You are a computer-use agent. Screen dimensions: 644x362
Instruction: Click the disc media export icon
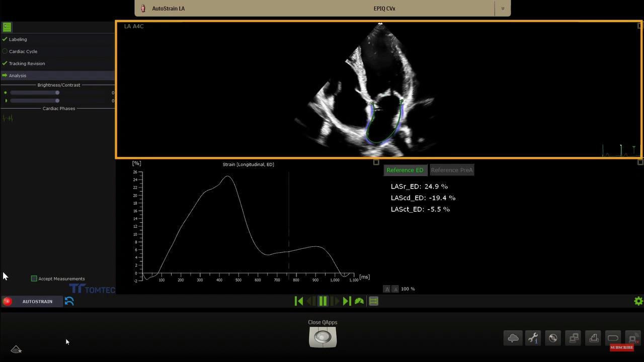click(553, 338)
